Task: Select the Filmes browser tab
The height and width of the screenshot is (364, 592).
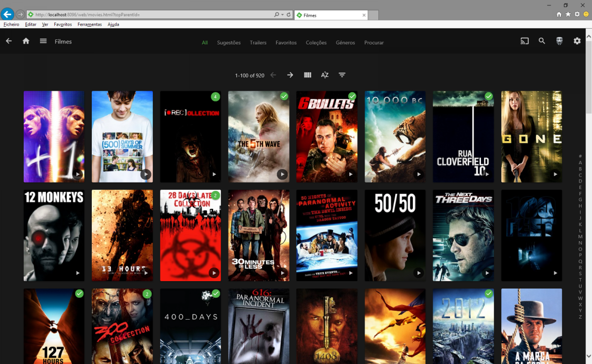Action: coord(331,15)
